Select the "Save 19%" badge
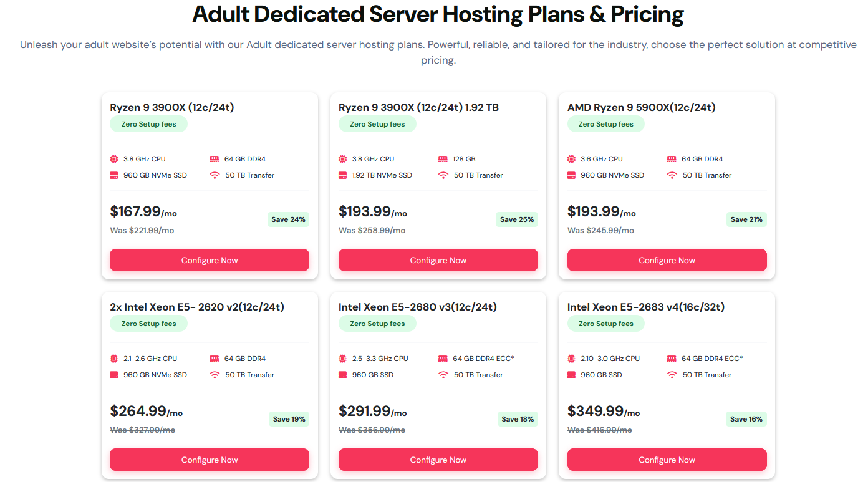 [x=289, y=419]
